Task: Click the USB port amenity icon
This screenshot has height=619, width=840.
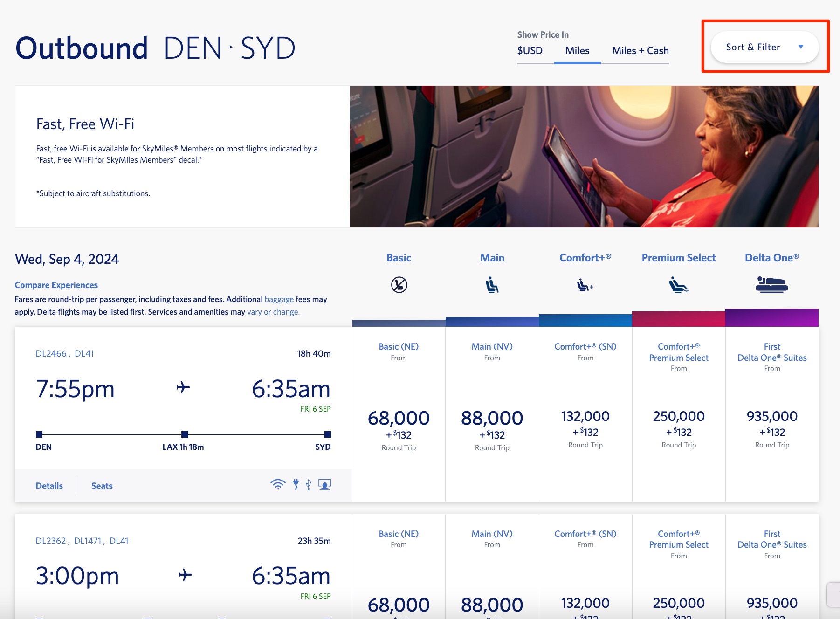Action: pos(308,484)
